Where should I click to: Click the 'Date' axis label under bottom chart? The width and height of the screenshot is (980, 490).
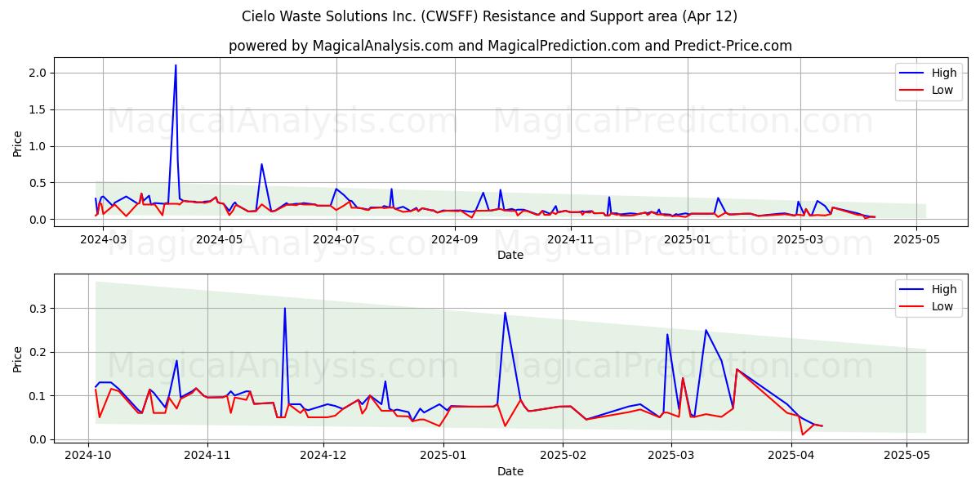click(510, 471)
